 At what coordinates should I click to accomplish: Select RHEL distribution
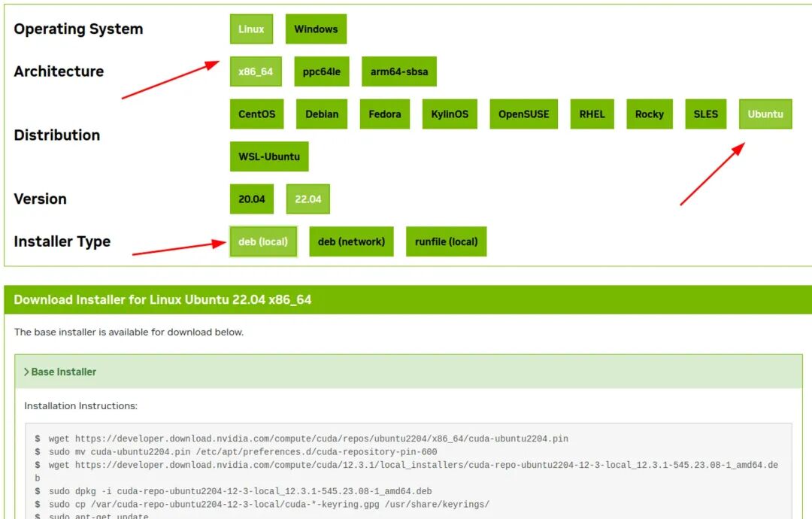tap(592, 114)
